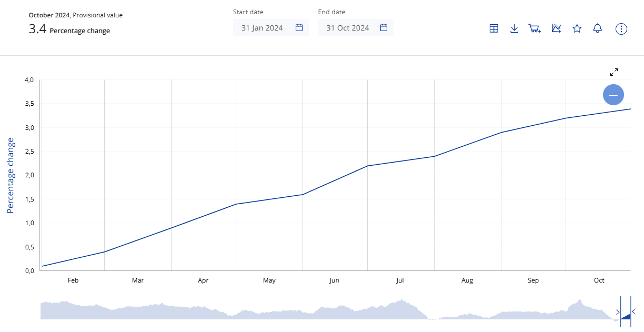Screen dimensions: 644x332
Task: Click the Percentage change axis title
Action: point(10,175)
